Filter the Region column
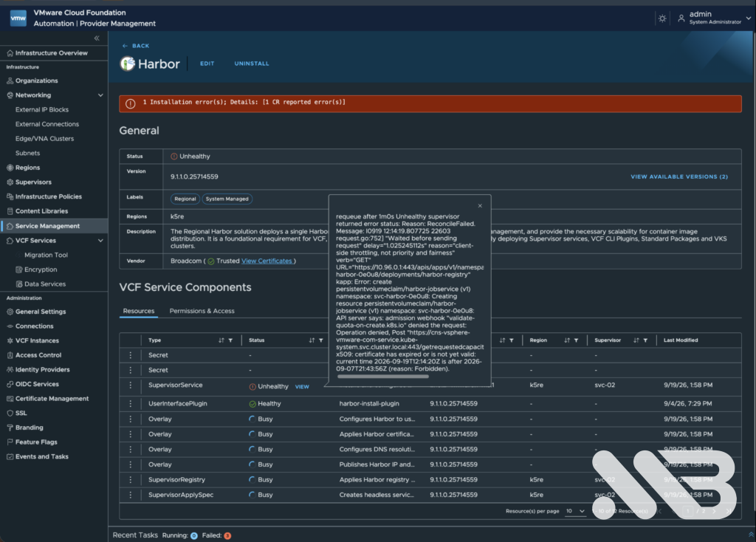Image resolution: width=756 pixels, height=542 pixels. pos(576,340)
